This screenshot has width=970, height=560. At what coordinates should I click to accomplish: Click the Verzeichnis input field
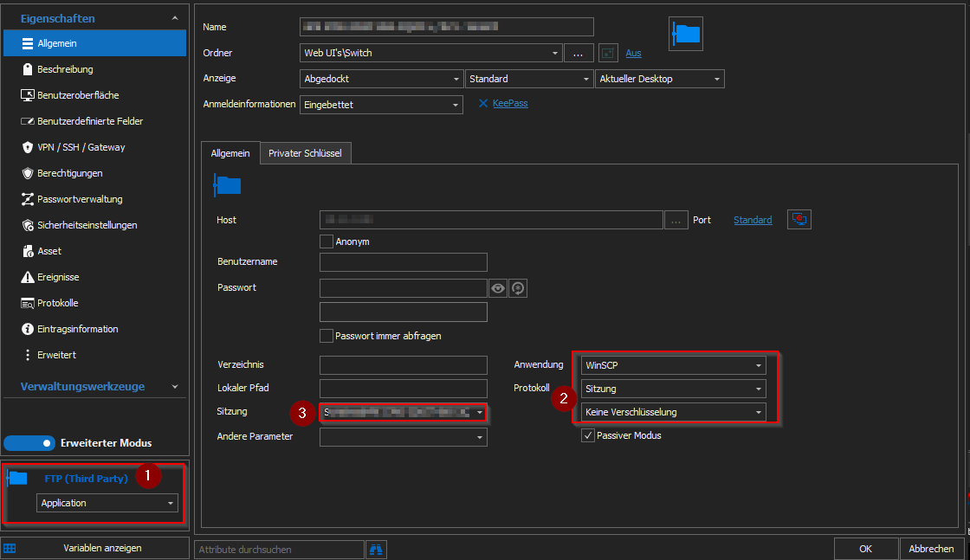tap(404, 365)
